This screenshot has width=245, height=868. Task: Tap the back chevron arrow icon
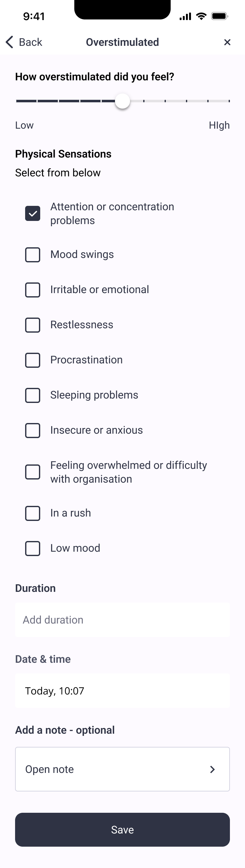click(9, 42)
